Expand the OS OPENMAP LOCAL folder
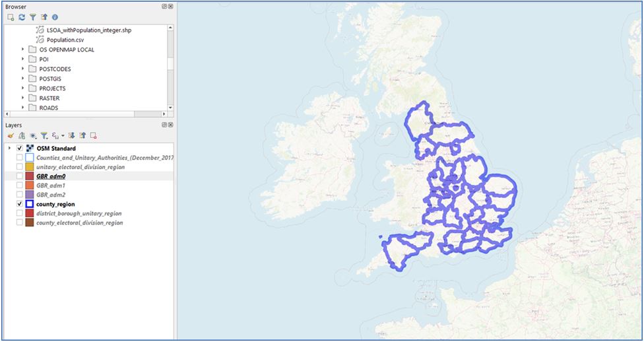The width and height of the screenshot is (644, 342). coord(23,50)
